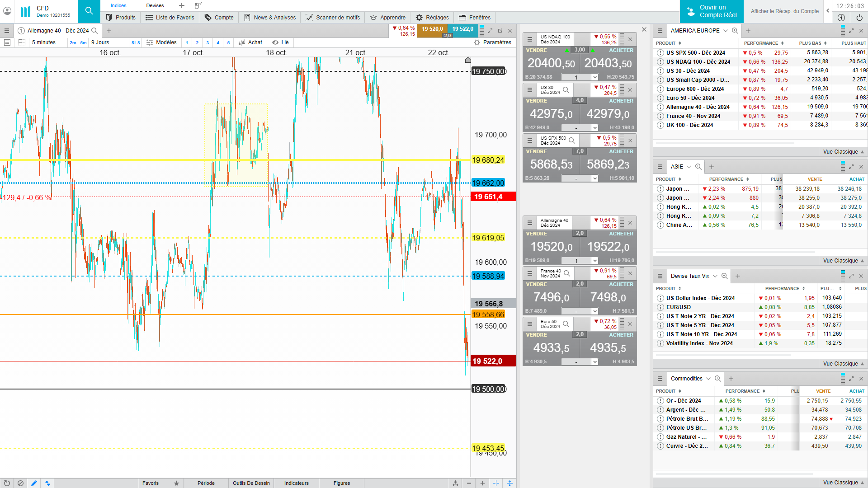Toggle the SLS chart option
Viewport: 868px width, 488px height.
click(x=136, y=43)
